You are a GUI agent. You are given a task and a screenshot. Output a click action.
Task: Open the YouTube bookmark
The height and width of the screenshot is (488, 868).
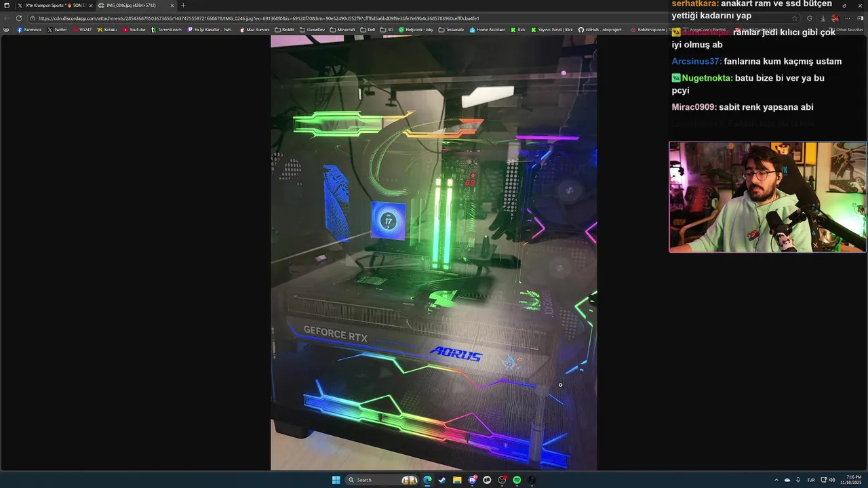click(x=134, y=30)
